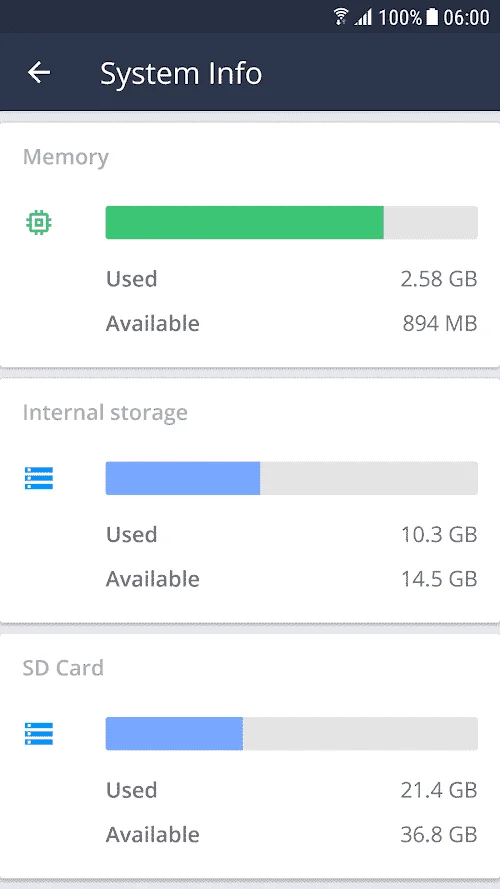Select the System Info title
The width and height of the screenshot is (500, 889).
(x=181, y=74)
